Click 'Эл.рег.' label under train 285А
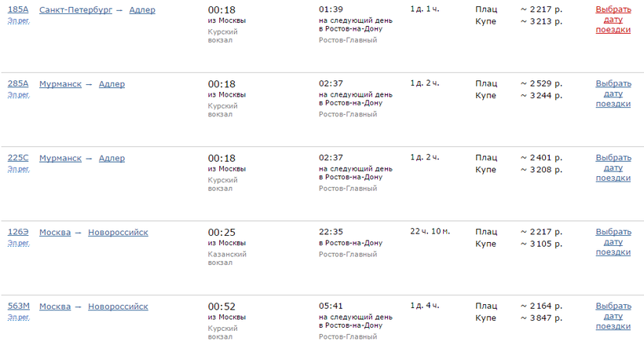The image size is (644, 360). pyautogui.click(x=18, y=94)
